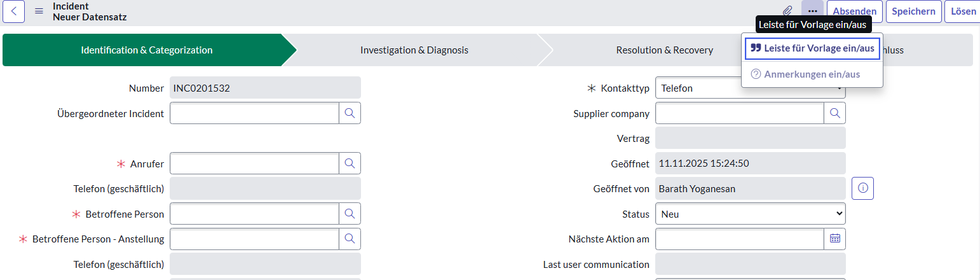
Task: Click the Betroffene Person lookup icon
Action: click(350, 214)
